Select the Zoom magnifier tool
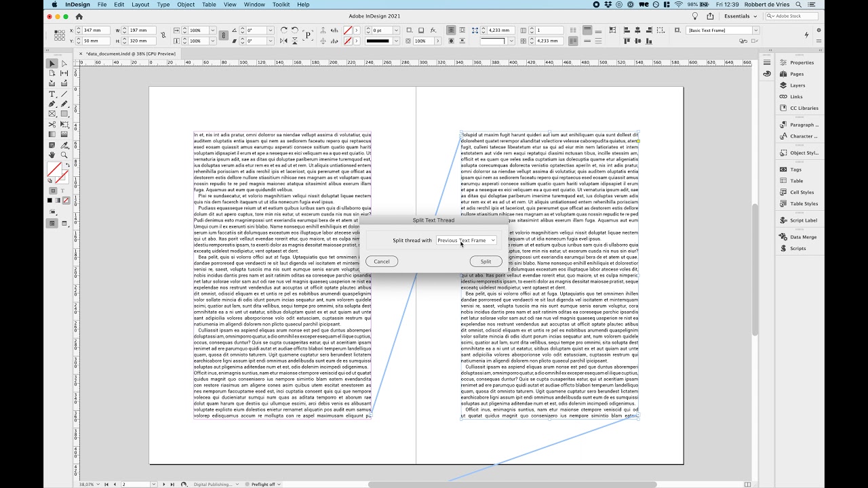The width and height of the screenshot is (868, 488). 64,155
